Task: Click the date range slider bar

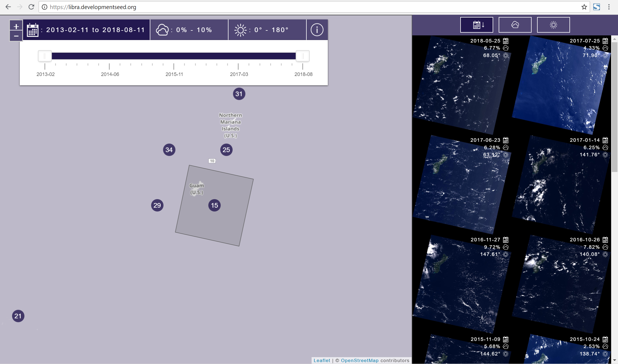Action: click(x=174, y=56)
